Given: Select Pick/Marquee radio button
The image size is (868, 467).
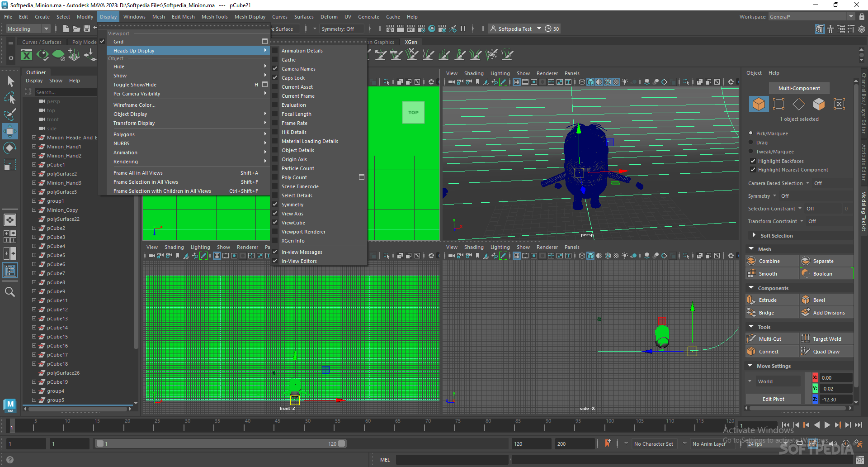Looking at the screenshot, I should [751, 133].
